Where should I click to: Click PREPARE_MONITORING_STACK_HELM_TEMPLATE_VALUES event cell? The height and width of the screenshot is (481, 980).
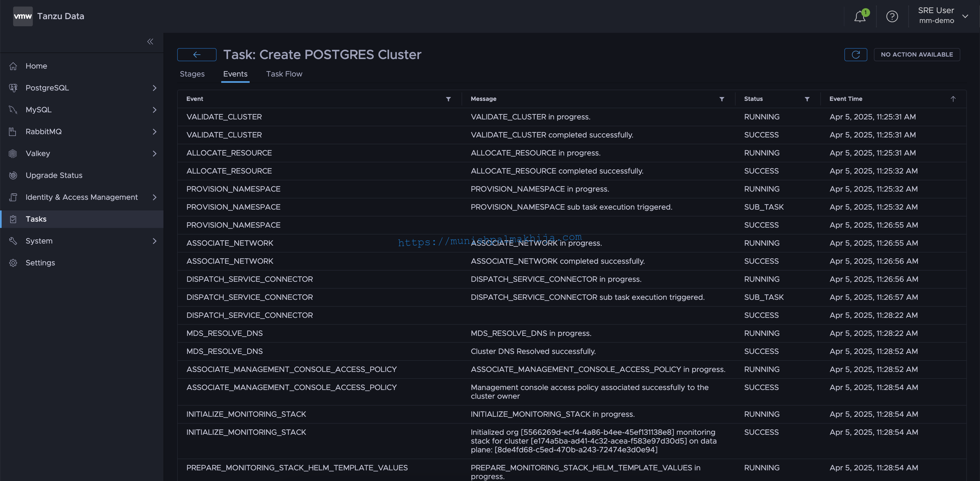(x=297, y=468)
